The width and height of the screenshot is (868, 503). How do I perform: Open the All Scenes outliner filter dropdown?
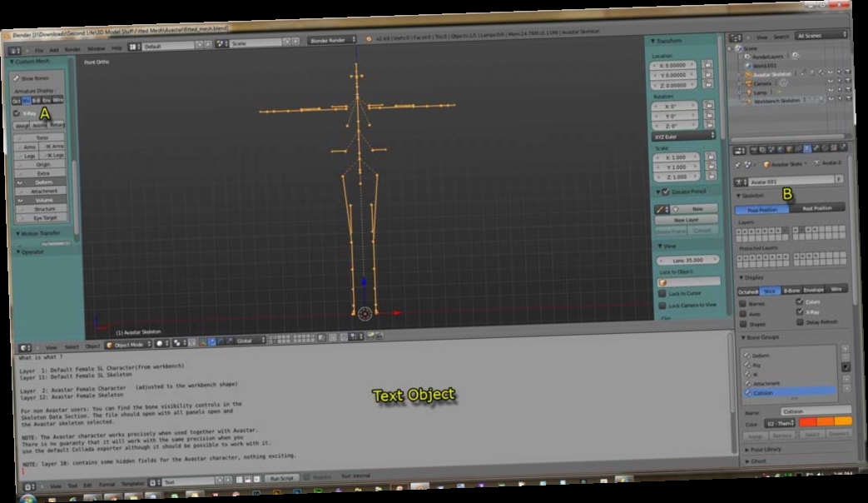pos(821,36)
